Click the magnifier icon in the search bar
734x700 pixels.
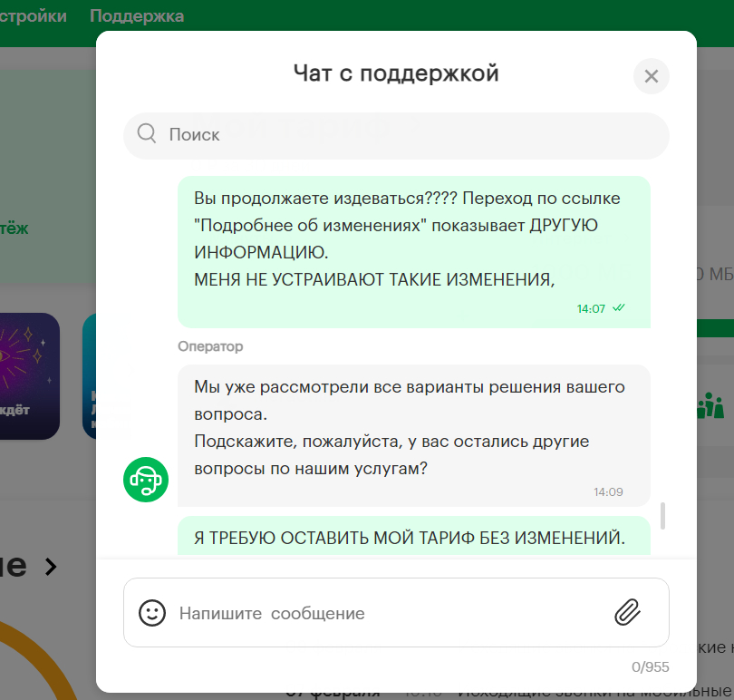tap(147, 133)
